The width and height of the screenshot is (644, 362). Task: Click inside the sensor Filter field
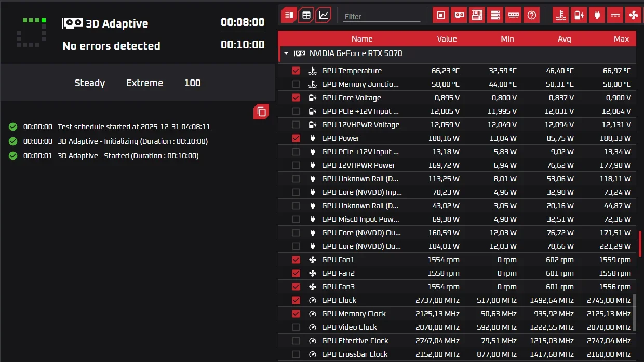(382, 16)
